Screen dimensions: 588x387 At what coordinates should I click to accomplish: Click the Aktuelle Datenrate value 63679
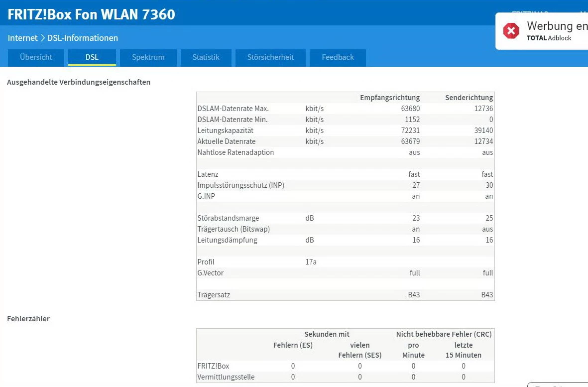pos(410,141)
